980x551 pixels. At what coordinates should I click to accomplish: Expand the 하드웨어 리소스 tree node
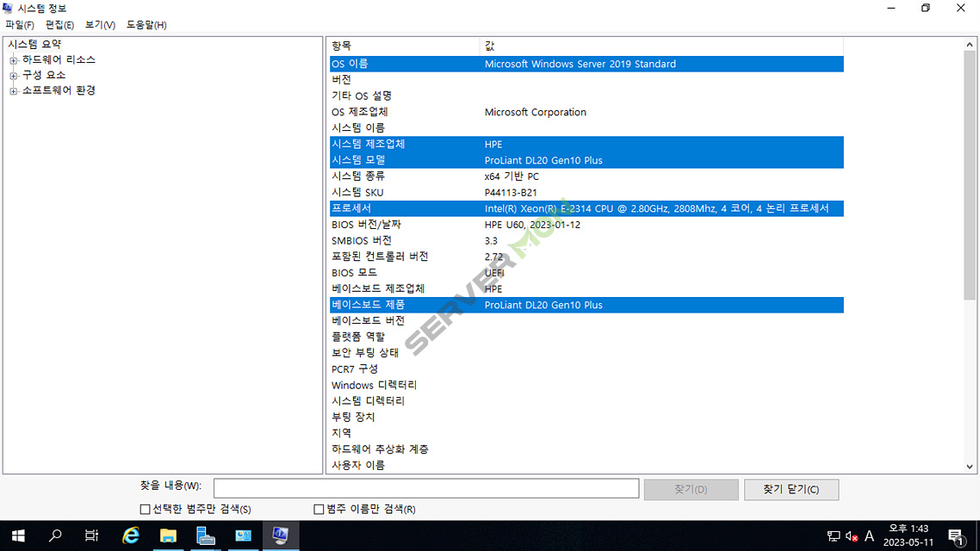(13, 60)
